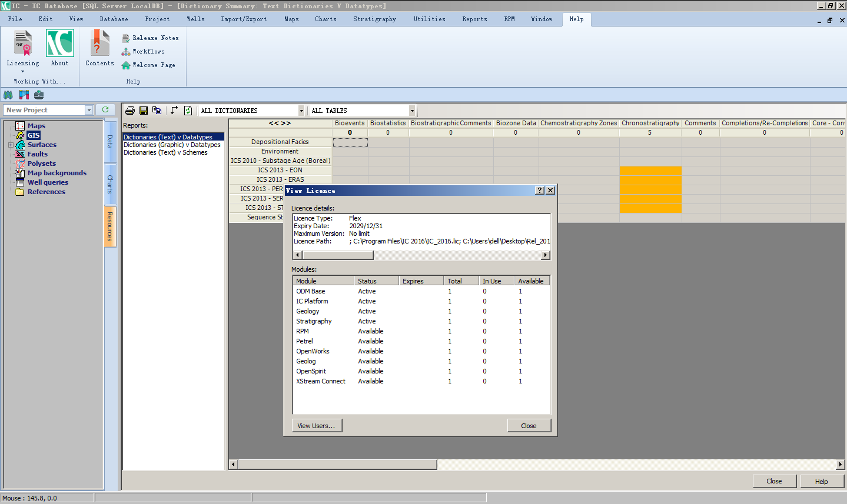Open the Stratigraphy menu
Viewport: 847px width, 504px height.
[x=375, y=19]
